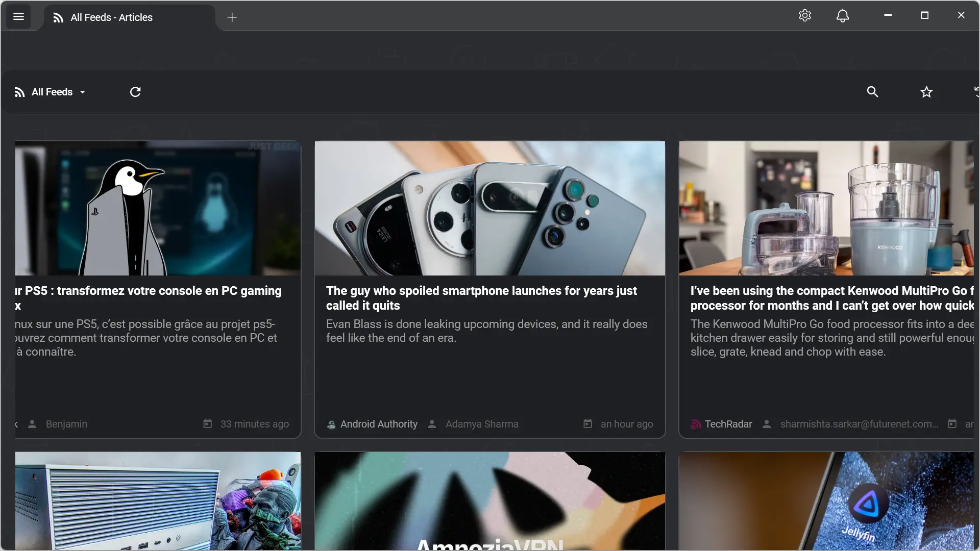Open PS5 console PC gaming article title

coord(148,298)
